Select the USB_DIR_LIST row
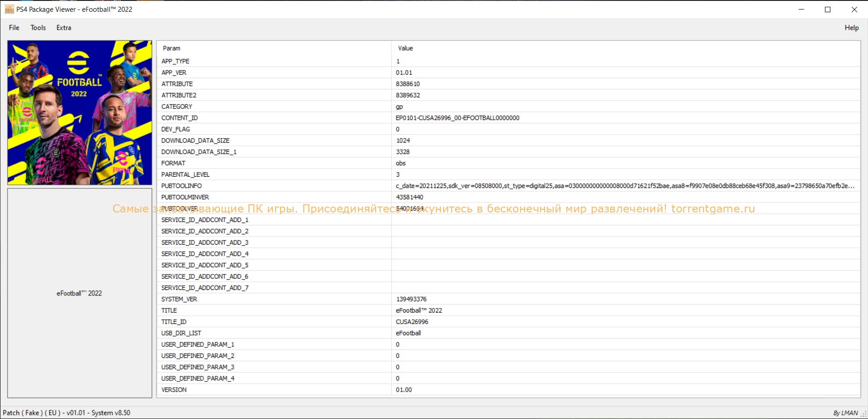 [181, 333]
